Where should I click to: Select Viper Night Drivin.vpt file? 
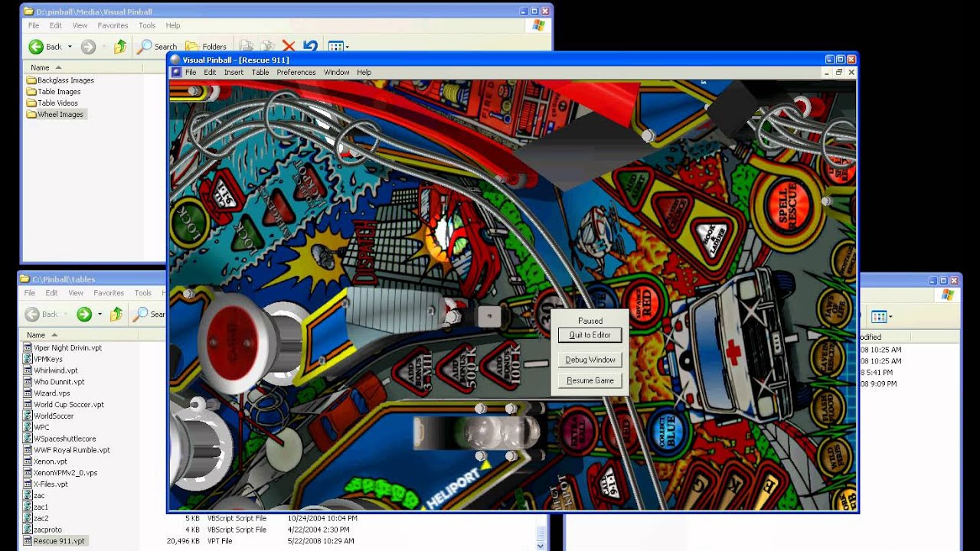pos(62,347)
